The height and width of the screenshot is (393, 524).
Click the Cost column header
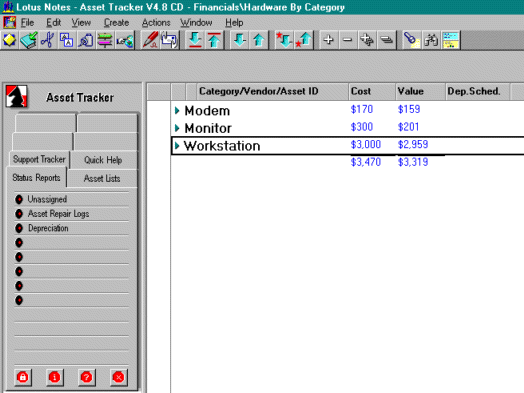[x=372, y=91]
